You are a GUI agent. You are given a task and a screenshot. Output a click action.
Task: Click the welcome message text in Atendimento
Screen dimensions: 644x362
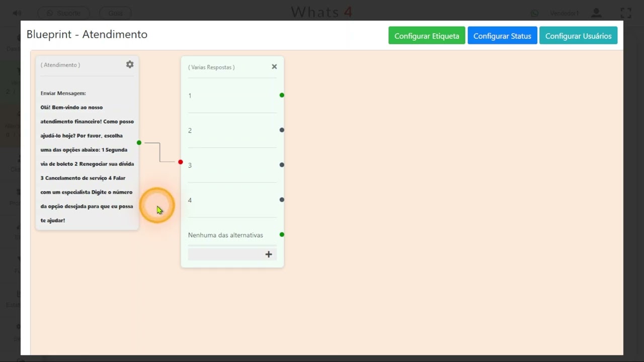[x=87, y=163]
